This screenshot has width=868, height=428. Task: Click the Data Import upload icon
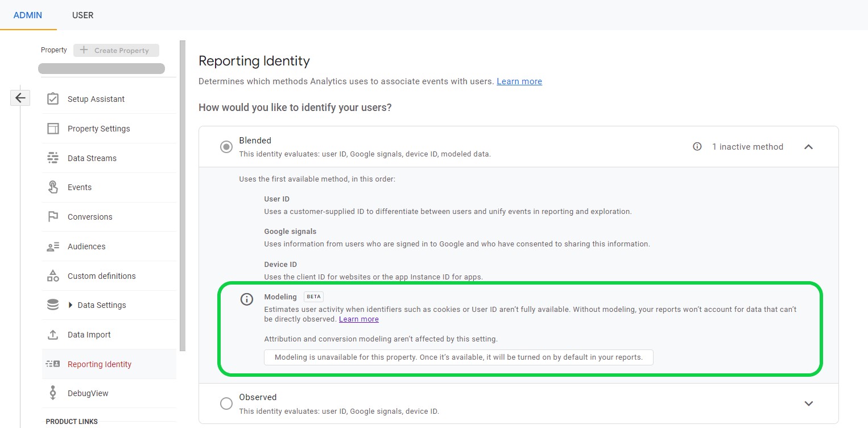[x=53, y=335]
